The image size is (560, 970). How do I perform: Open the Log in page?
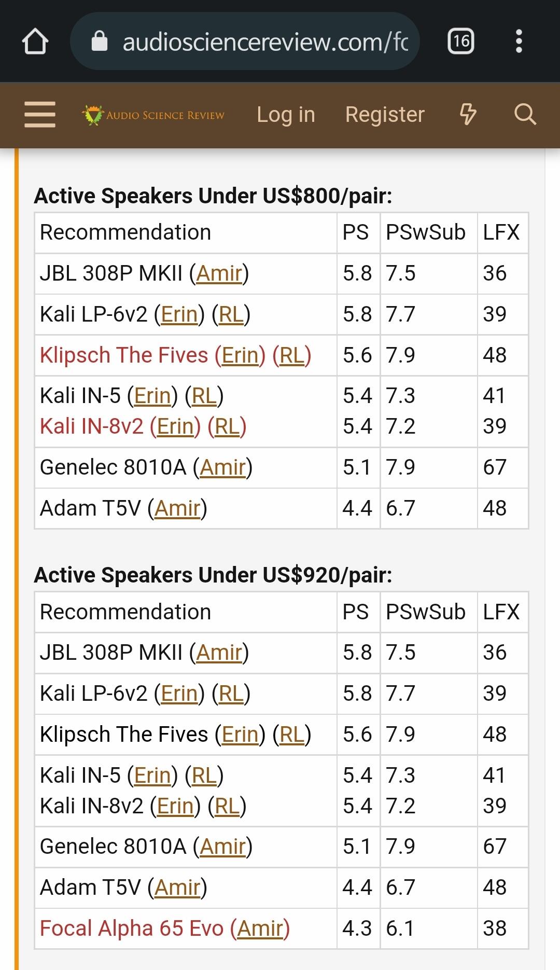286,115
